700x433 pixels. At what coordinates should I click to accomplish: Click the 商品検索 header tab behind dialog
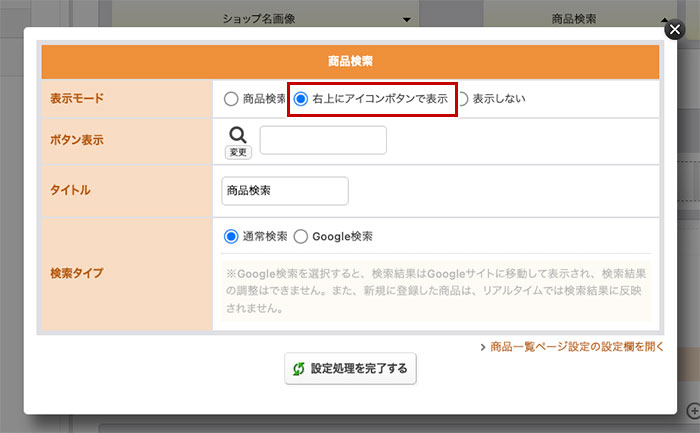pos(573,19)
